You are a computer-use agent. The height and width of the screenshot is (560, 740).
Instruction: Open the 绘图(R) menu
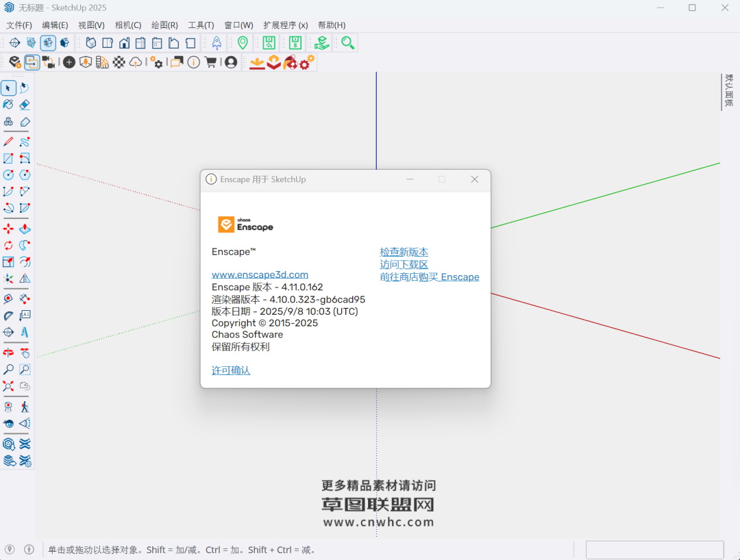(164, 25)
